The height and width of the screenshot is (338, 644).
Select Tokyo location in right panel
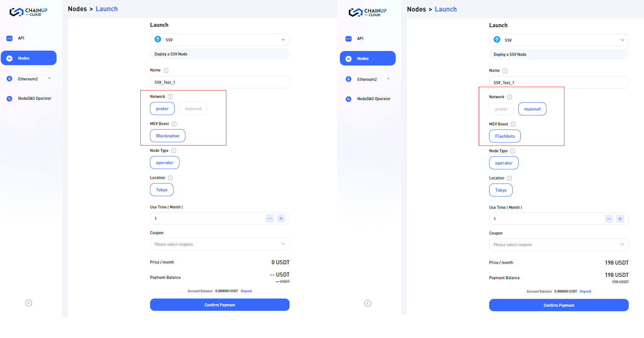pos(501,190)
